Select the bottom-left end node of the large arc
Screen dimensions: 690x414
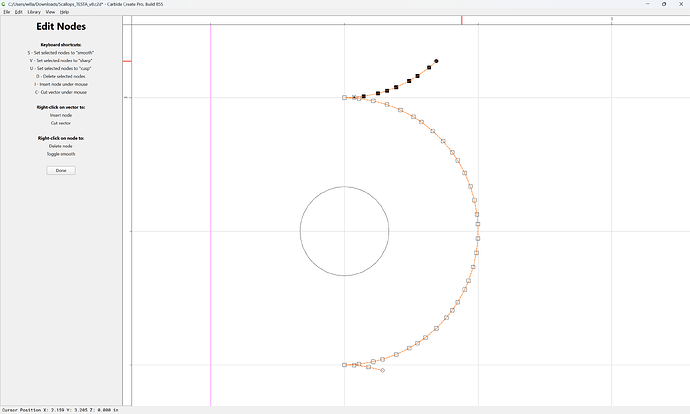coord(345,365)
